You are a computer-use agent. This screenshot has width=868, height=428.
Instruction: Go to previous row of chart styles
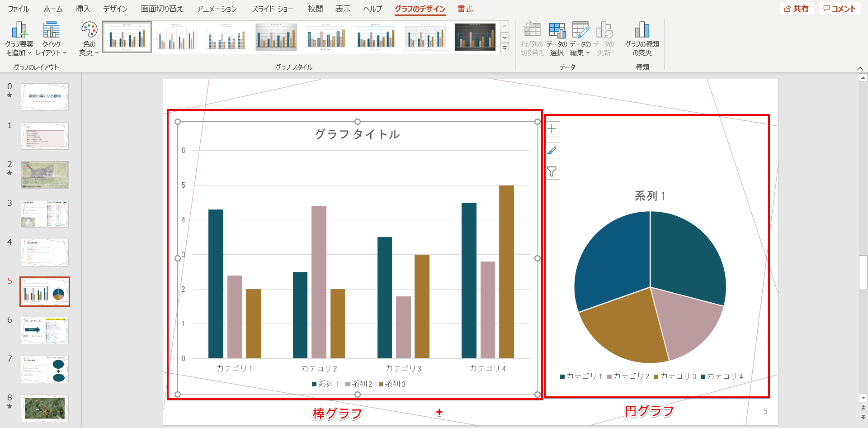pos(505,26)
